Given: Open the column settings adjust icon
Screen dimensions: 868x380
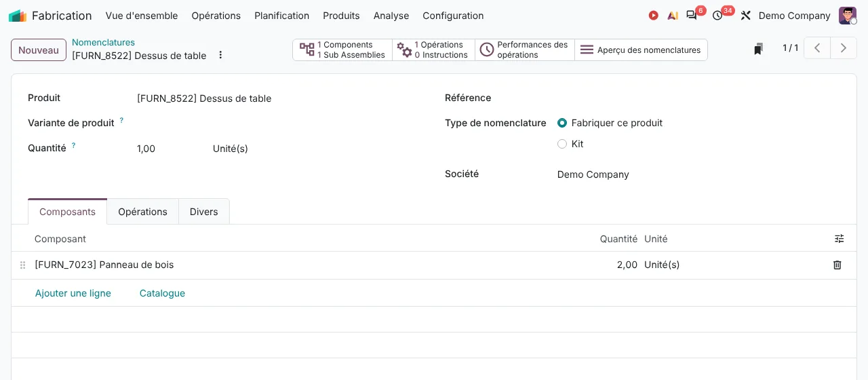Looking at the screenshot, I should click(839, 239).
